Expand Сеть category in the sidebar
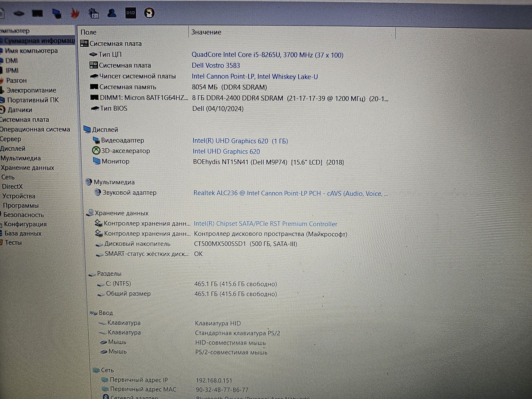Image resolution: width=532 pixels, height=399 pixels. (x=8, y=177)
